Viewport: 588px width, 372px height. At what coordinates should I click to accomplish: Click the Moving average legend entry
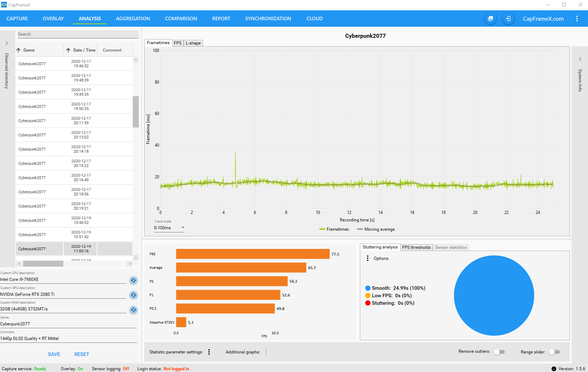pyautogui.click(x=376, y=229)
